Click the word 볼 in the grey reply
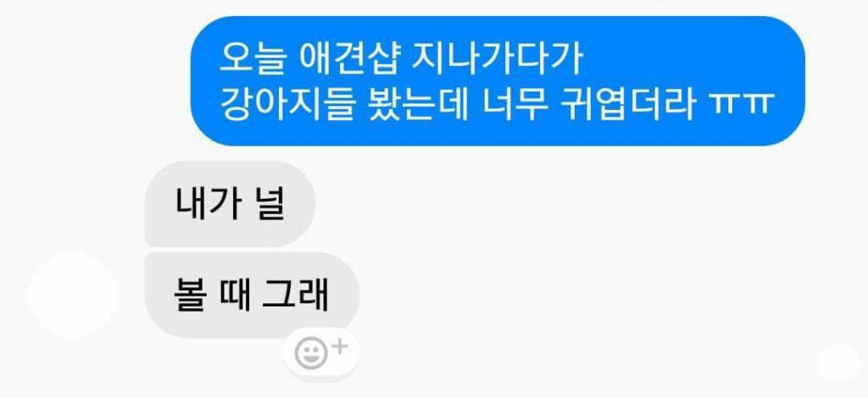The height and width of the screenshot is (398, 868). click(189, 296)
